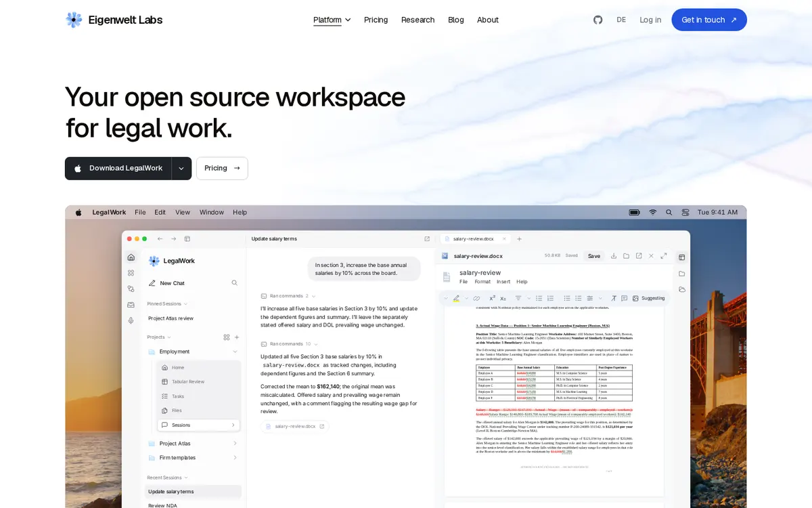
Task: Open the Platform dropdown in the site nav
Action: click(332, 20)
